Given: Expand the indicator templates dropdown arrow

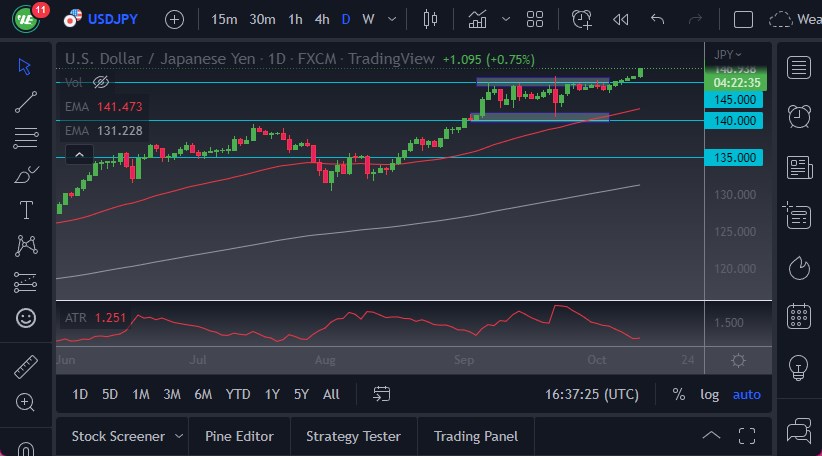Looking at the screenshot, I should click(505, 19).
